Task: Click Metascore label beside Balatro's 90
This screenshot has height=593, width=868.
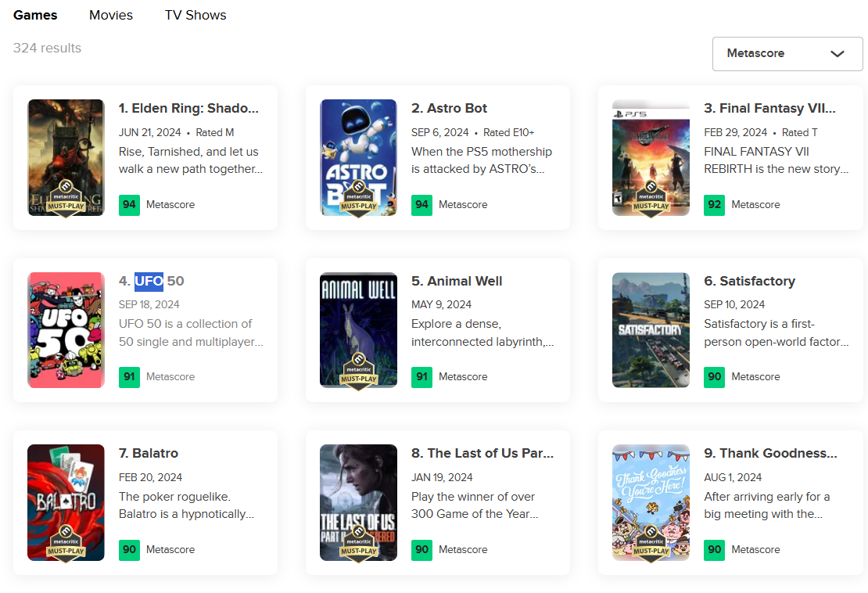Action: point(170,550)
